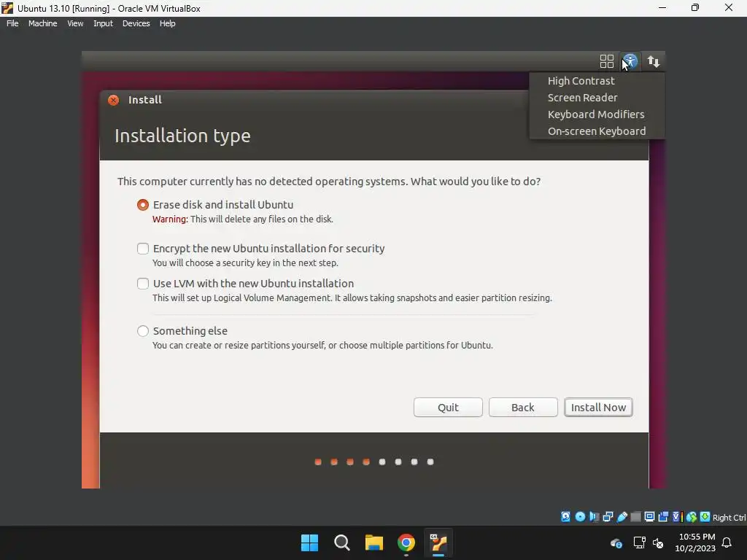Click the audio speaker icon in VirtualBox status bar
Viewport: 747px width, 560px height.
pyautogui.click(x=594, y=517)
